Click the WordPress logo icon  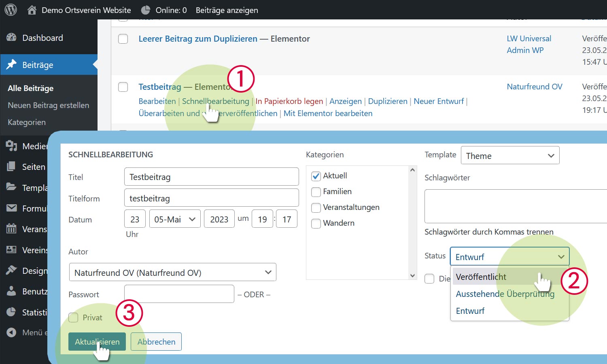tap(11, 10)
